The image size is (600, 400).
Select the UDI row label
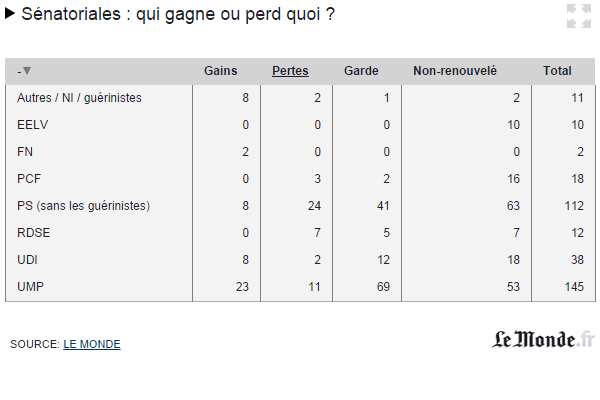click(28, 260)
